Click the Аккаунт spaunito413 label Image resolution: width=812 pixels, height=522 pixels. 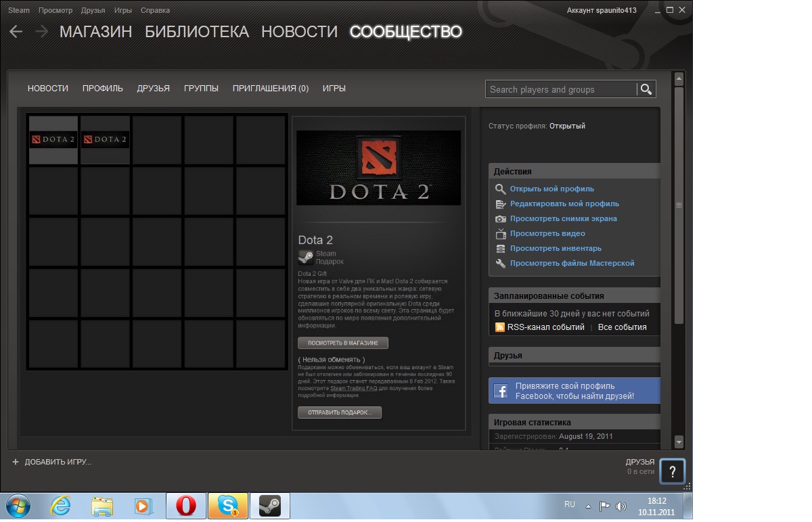pos(600,10)
